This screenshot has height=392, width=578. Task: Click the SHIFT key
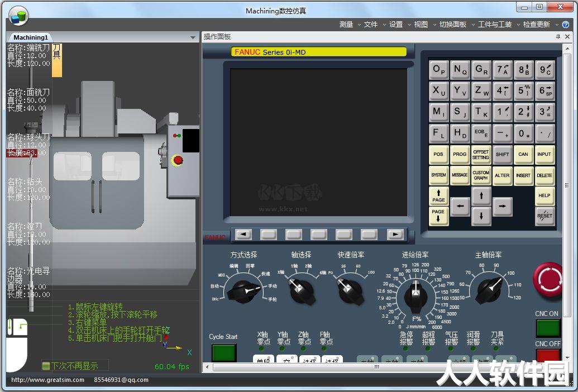tap(503, 154)
